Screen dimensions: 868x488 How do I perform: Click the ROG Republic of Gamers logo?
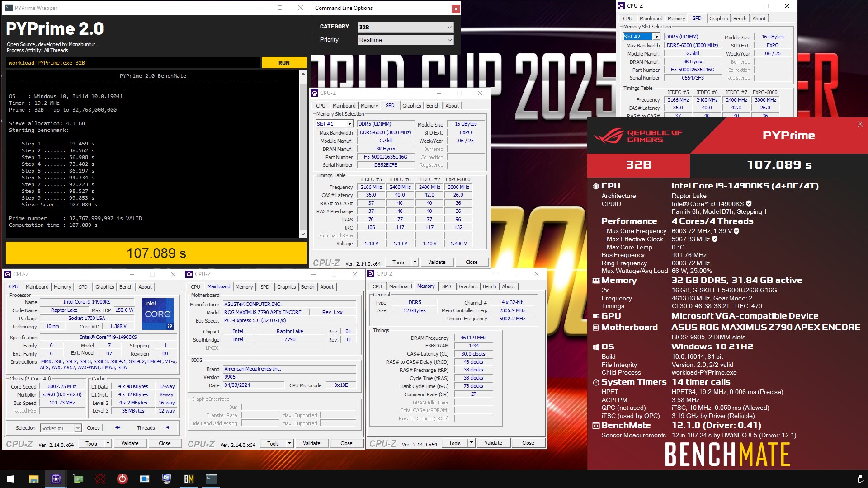point(638,136)
